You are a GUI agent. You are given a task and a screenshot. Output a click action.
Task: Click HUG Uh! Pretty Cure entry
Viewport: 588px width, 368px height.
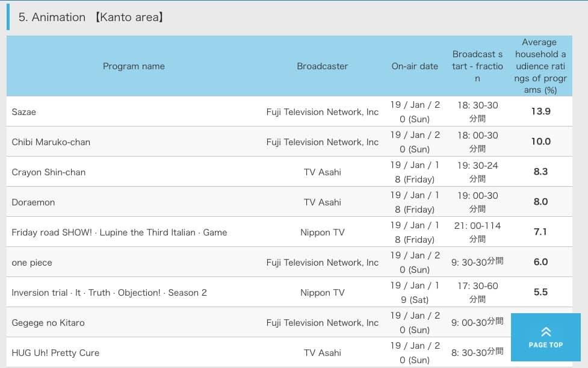55,353
